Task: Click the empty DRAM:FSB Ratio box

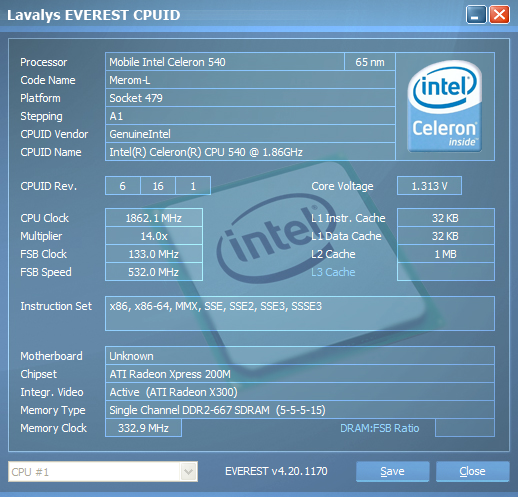Action: [465, 428]
